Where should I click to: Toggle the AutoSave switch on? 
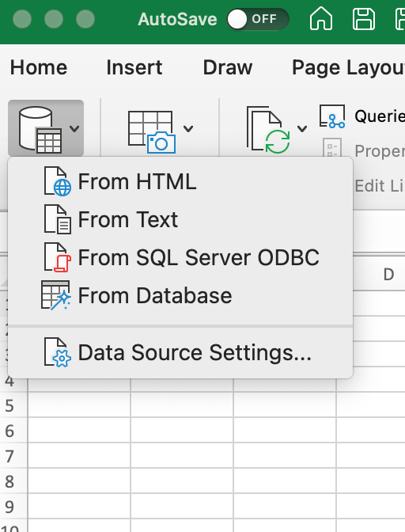[258, 19]
